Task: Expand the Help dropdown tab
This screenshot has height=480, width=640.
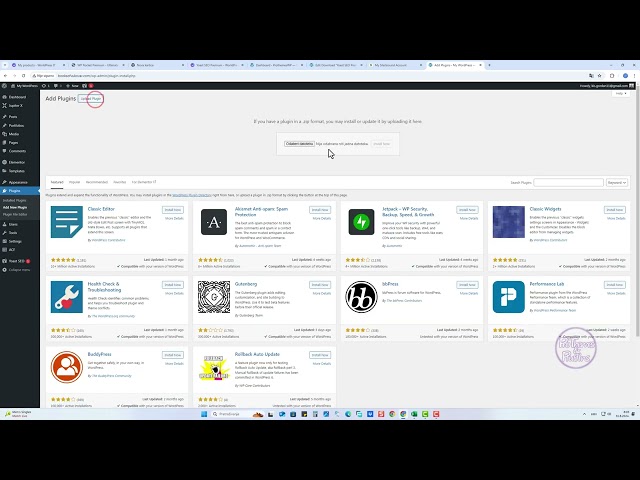Action: coord(620,93)
